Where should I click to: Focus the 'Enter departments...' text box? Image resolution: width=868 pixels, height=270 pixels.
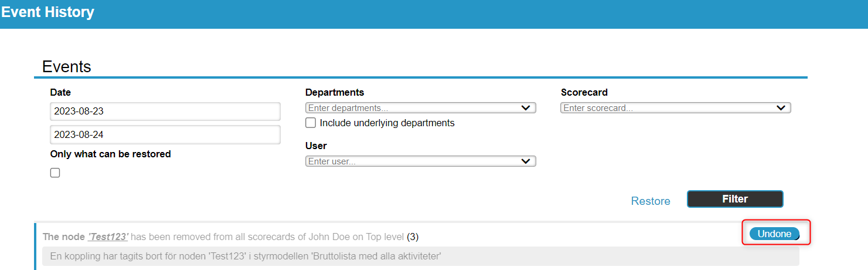410,108
